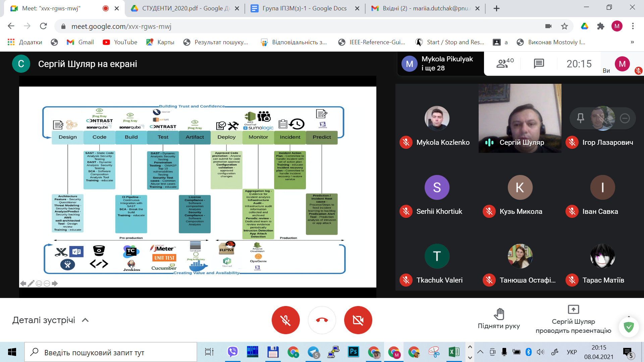Viewport: 644px width, 362px height.
Task: Click the red hang-up call button
Action: tap(322, 320)
